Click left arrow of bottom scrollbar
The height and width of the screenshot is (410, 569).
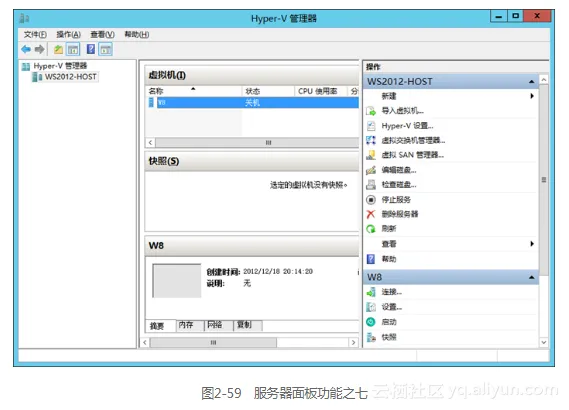pyautogui.click(x=145, y=343)
